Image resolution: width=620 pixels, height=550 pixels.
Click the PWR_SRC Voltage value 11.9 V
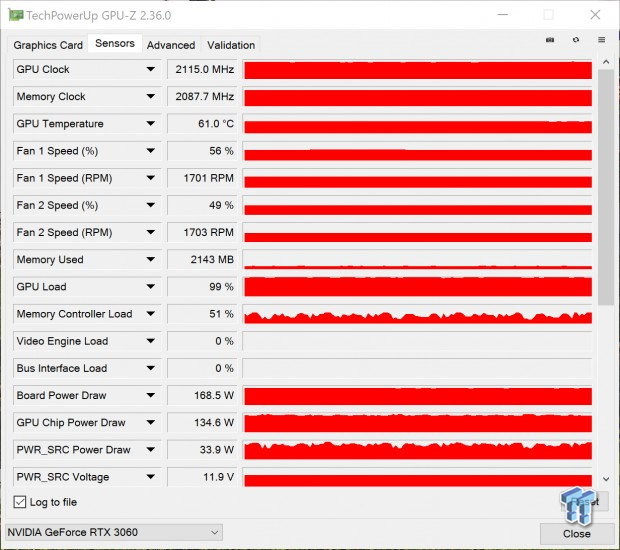pyautogui.click(x=202, y=477)
